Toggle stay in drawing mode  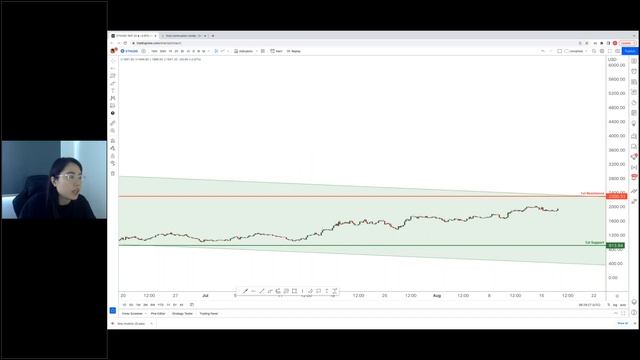(x=113, y=148)
